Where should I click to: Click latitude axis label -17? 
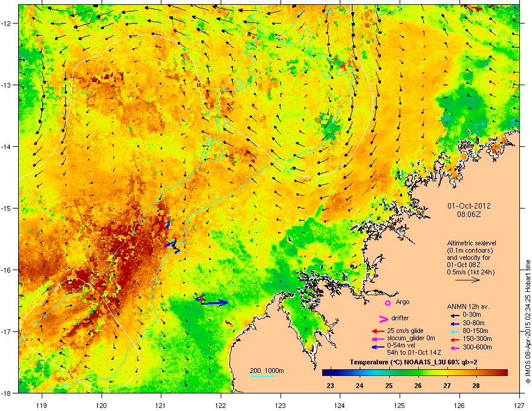[7, 331]
